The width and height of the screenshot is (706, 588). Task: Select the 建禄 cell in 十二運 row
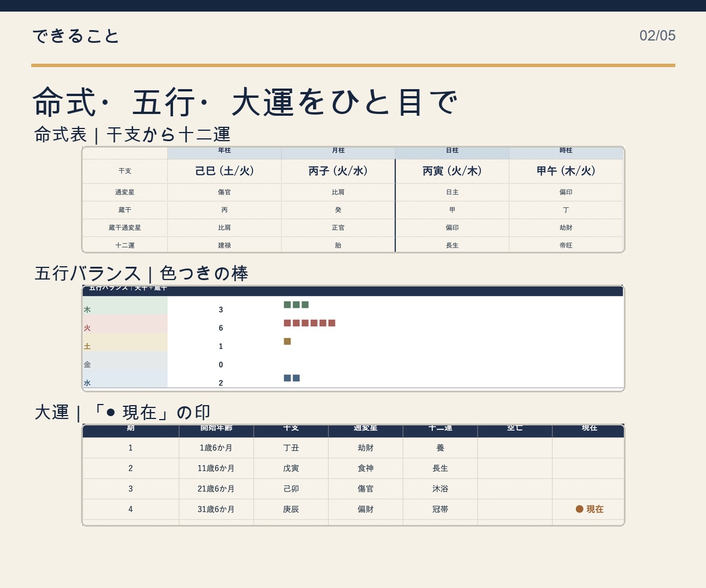(225, 245)
